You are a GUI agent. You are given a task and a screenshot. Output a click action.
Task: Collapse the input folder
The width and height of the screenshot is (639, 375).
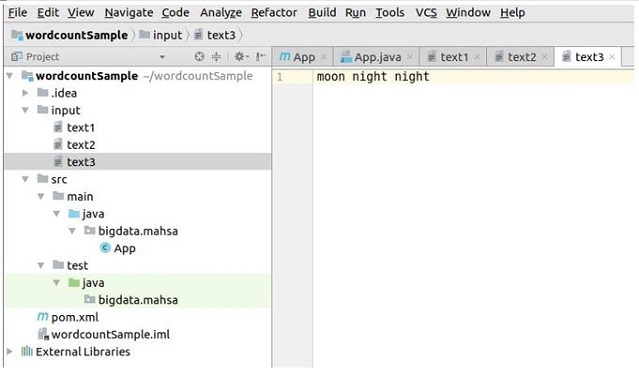pos(25,110)
